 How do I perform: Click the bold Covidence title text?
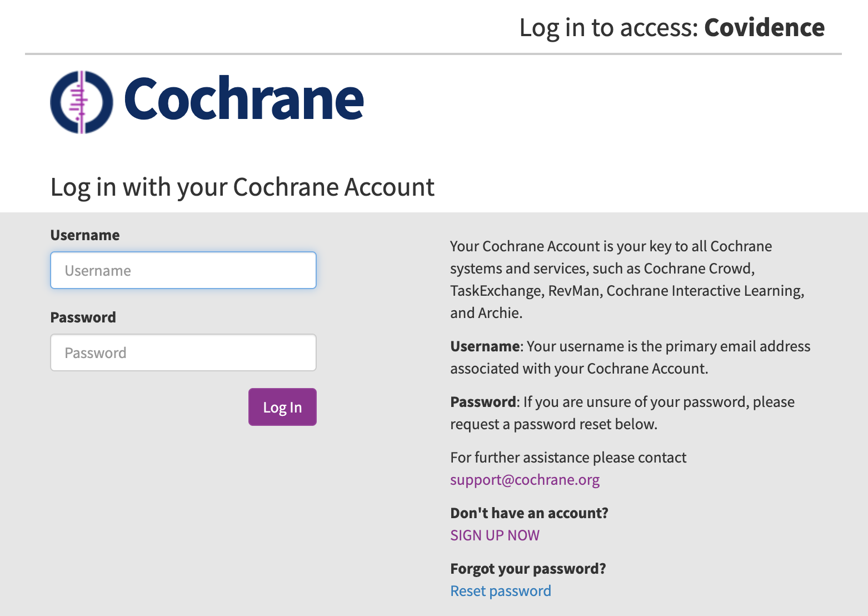point(764,28)
